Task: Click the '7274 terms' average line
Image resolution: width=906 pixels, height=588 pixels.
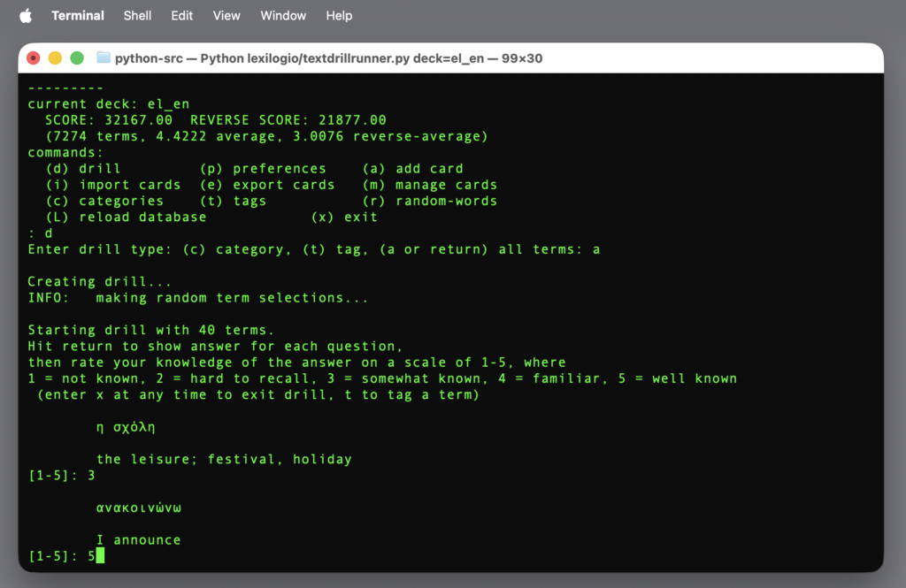Action: pyautogui.click(x=267, y=136)
